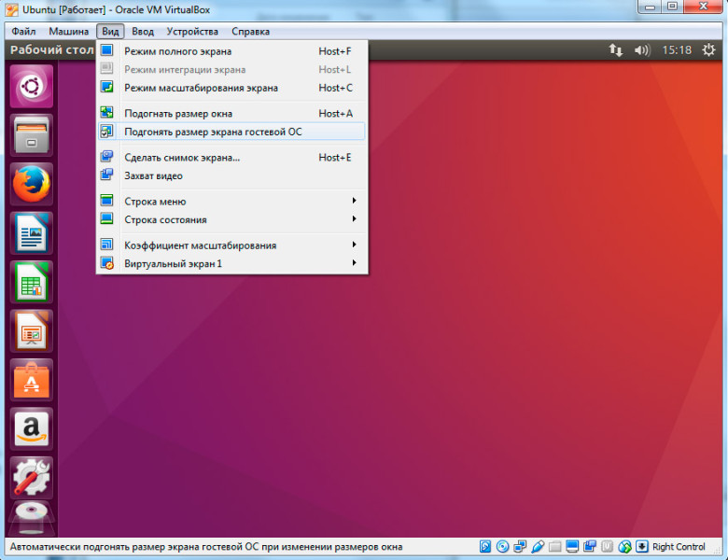Launch LibreOffice Calc from launcher
The height and width of the screenshot is (560, 728).
[x=32, y=282]
